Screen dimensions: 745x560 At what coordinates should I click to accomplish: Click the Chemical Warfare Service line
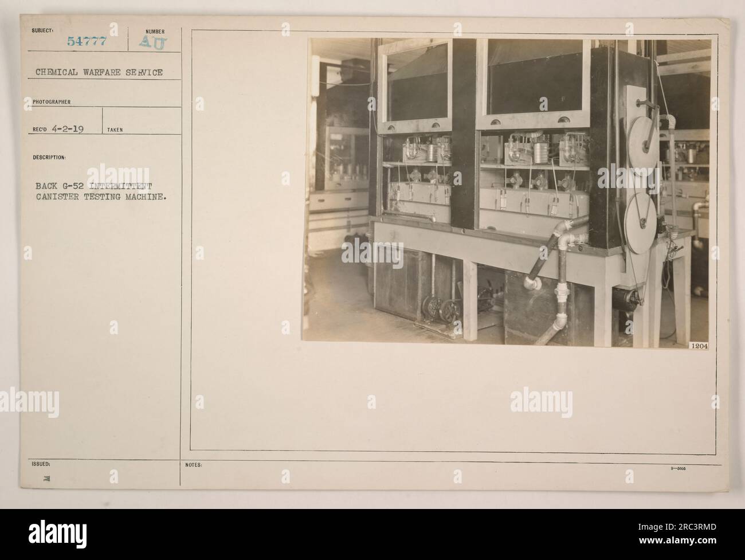pos(99,73)
